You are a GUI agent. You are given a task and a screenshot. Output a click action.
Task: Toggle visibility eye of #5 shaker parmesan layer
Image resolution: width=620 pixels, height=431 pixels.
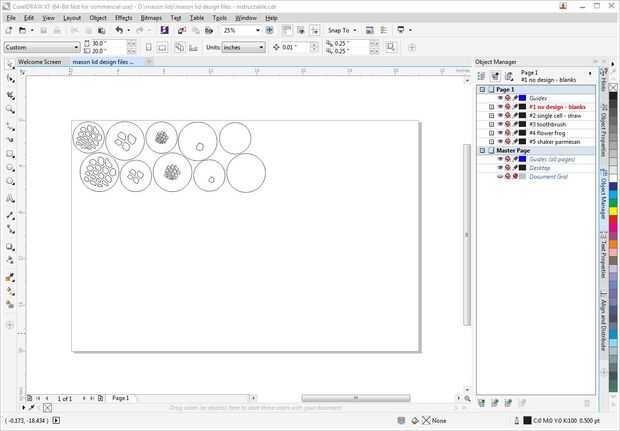coord(500,142)
